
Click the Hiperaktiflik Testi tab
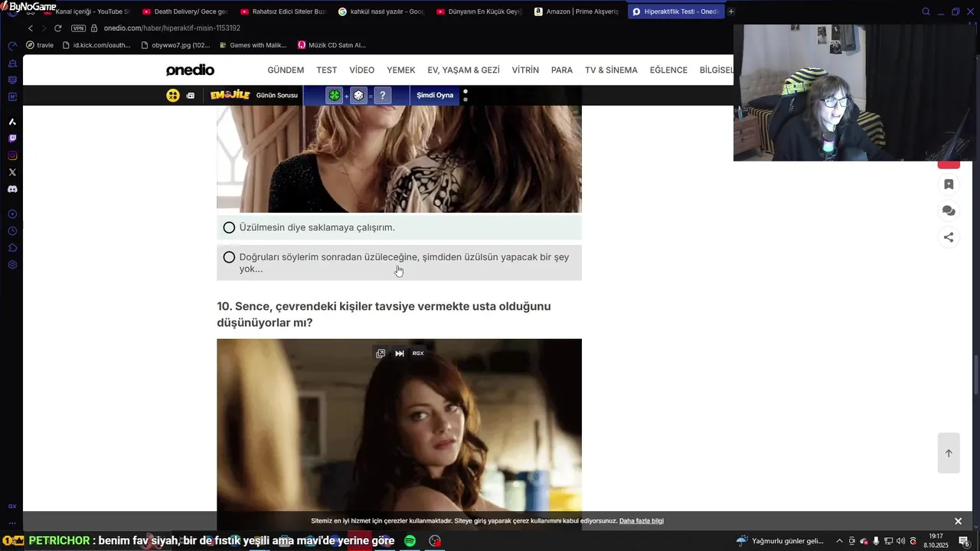[675, 11]
